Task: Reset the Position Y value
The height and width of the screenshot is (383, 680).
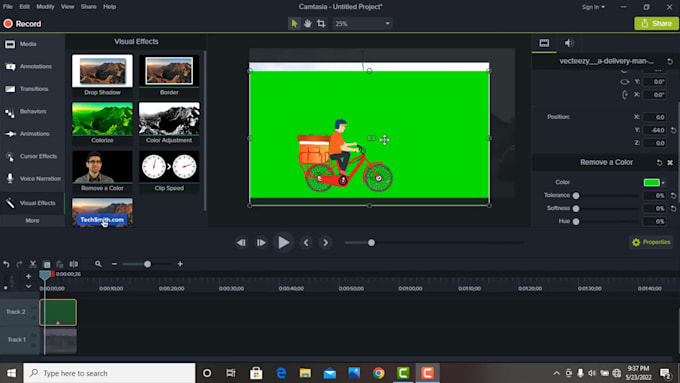Action: coord(673,130)
